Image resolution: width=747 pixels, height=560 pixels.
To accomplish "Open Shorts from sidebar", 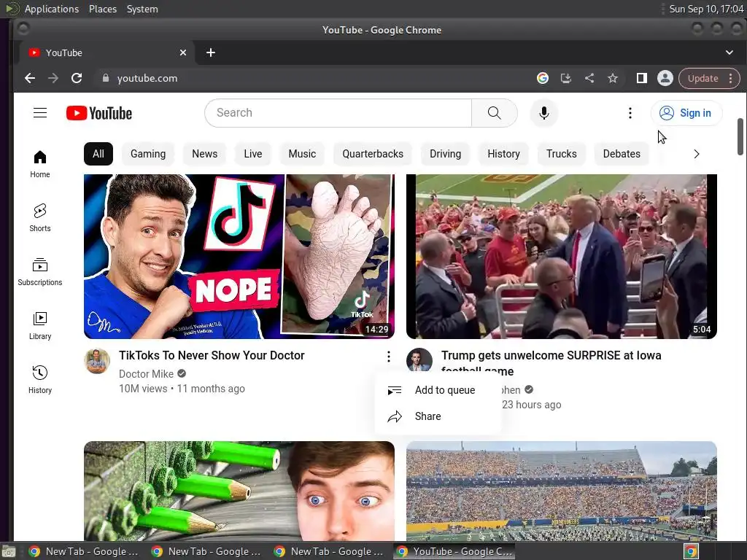I will coord(40,218).
